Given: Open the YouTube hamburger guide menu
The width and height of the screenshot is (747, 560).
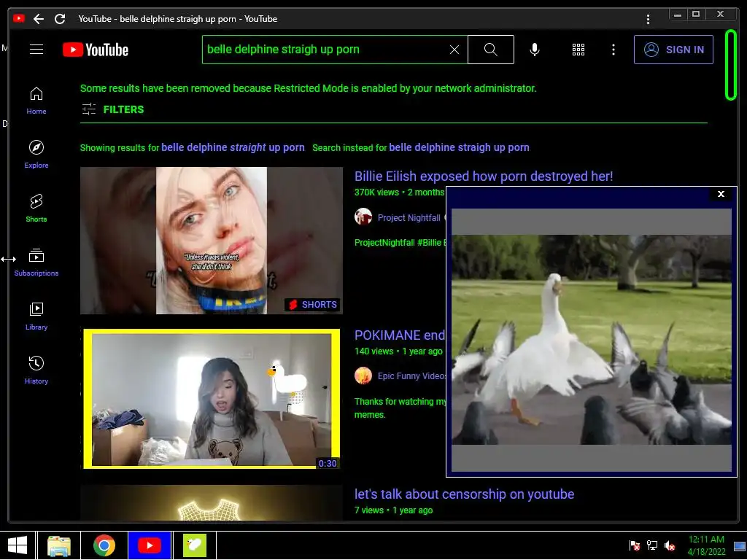Looking at the screenshot, I should click(36, 50).
